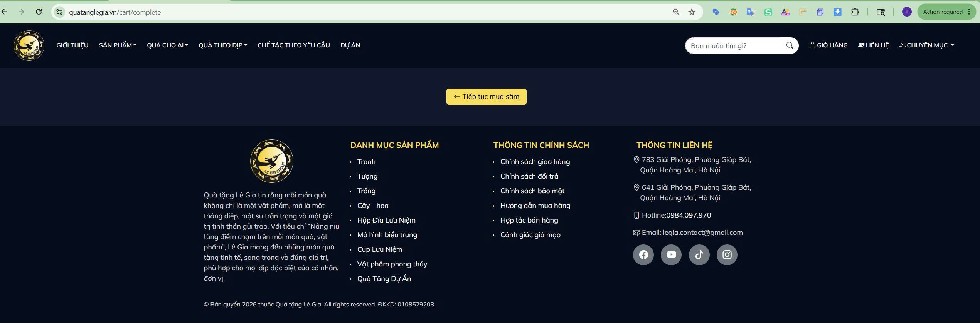Click the Lê Gia logo in header
980x323 pixels.
(29, 45)
